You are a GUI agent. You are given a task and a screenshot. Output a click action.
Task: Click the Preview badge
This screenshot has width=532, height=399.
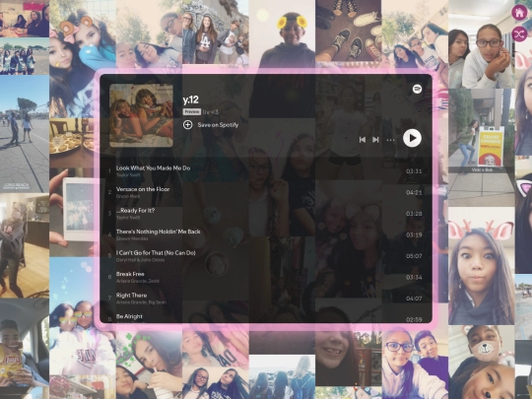(x=192, y=112)
